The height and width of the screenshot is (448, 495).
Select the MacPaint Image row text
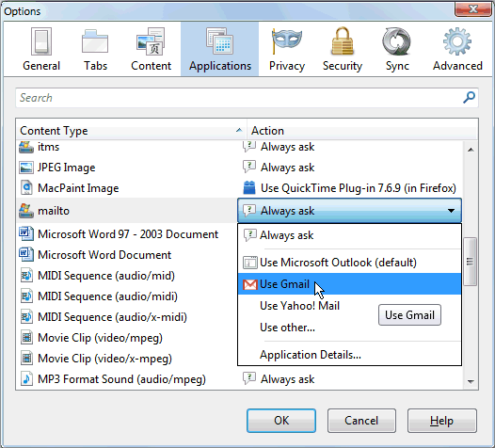tap(78, 188)
